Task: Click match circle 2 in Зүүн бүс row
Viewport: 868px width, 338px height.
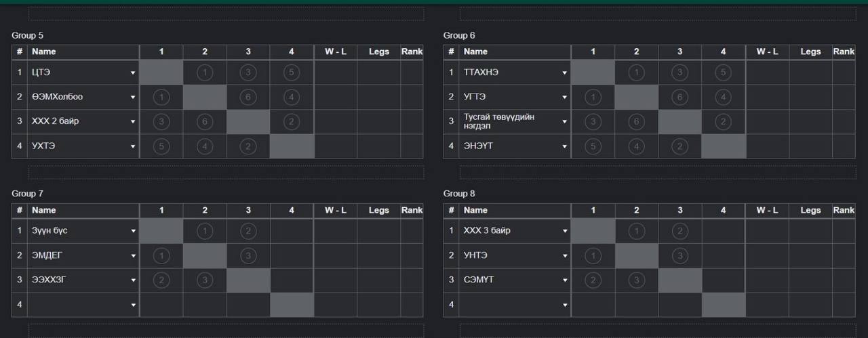Action: [x=248, y=231]
